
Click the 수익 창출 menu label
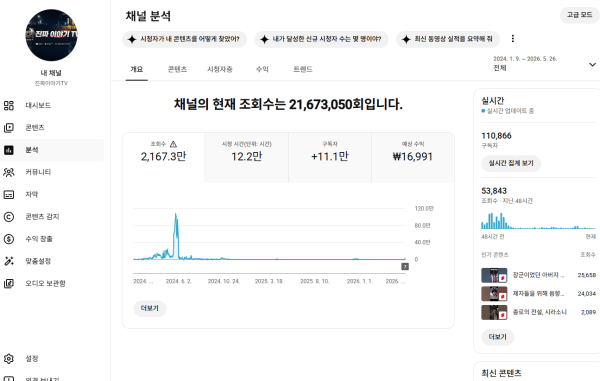pos(39,239)
